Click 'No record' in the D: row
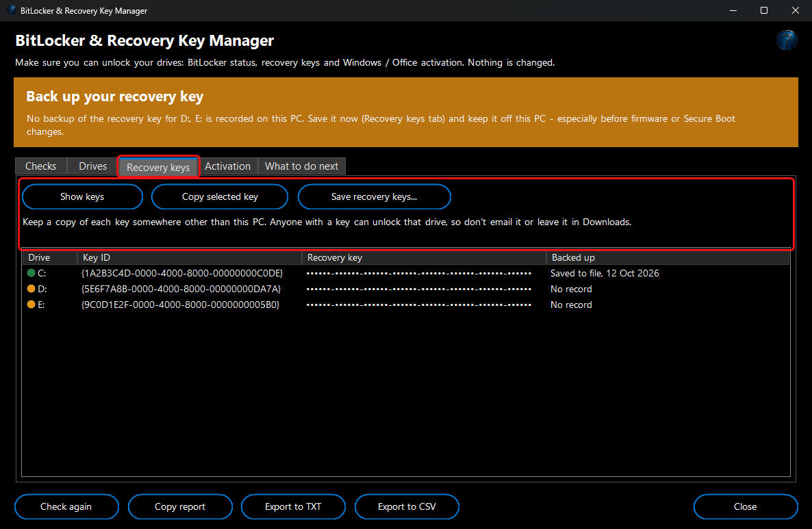Screen dimensions: 812x529 point(571,289)
